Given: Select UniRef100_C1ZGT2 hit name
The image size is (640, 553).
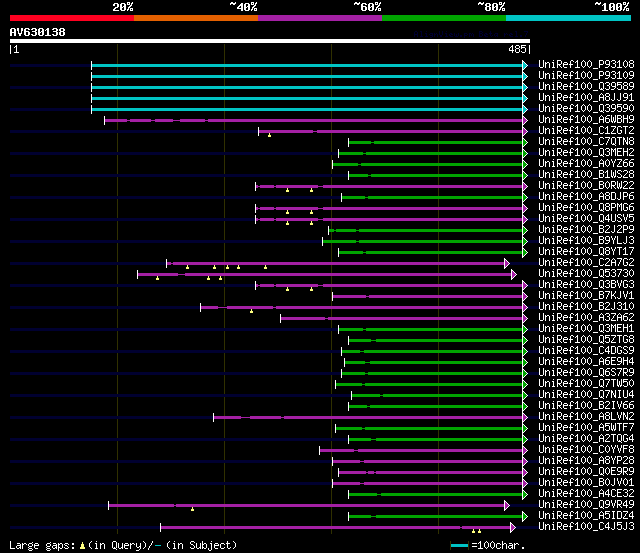Looking at the screenshot, I should [x=586, y=131].
